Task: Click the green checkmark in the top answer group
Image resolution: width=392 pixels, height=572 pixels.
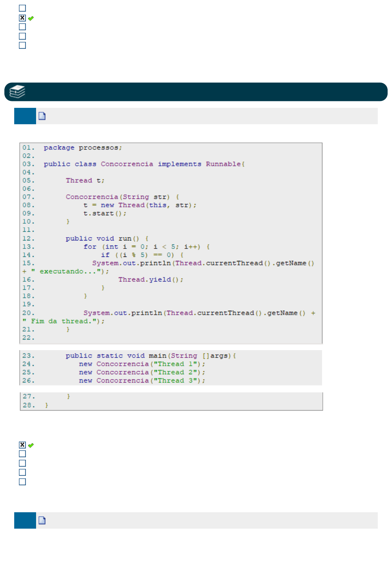Action: 31,18
